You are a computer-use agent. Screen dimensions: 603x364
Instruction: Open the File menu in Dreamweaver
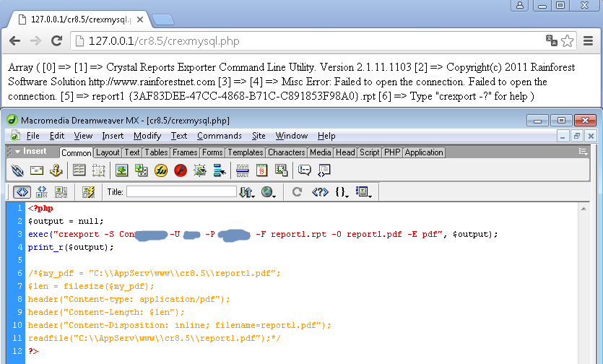pyautogui.click(x=33, y=136)
